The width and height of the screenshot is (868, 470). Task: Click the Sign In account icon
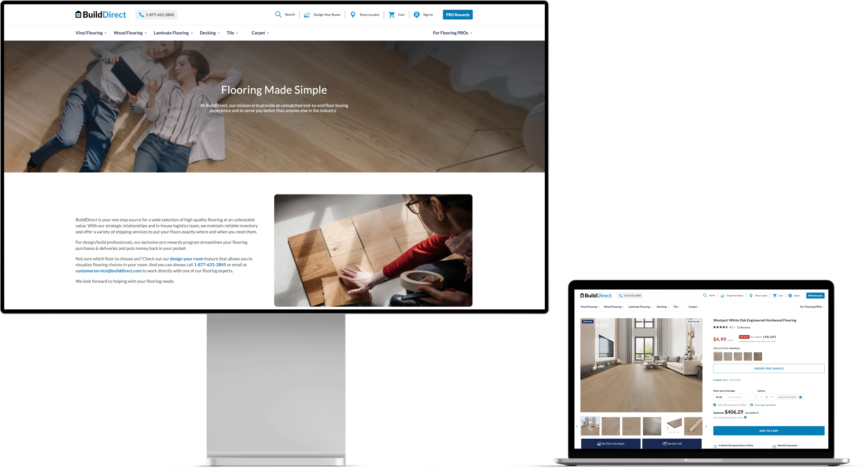[x=416, y=14]
